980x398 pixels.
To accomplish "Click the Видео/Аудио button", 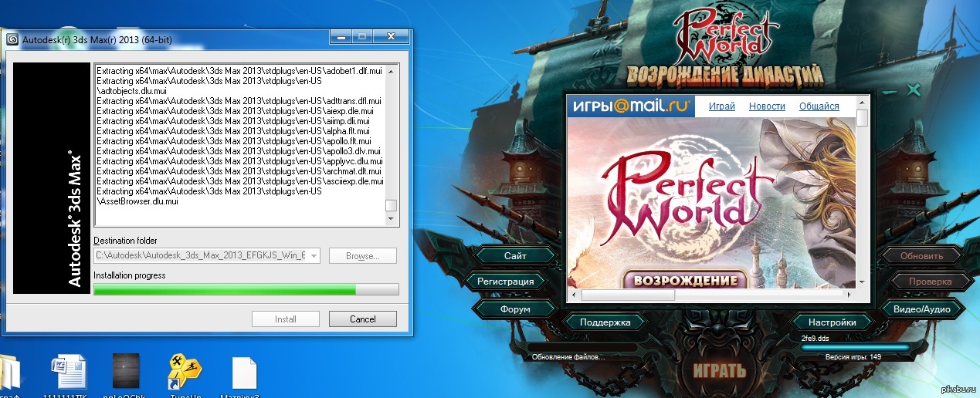I will click(x=924, y=309).
